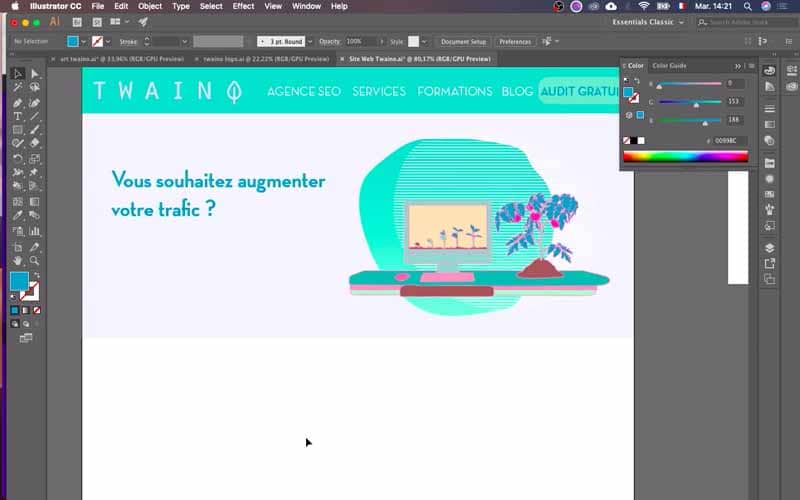The image size is (800, 500).
Task: Select the Eraser tool
Action: coord(34,143)
